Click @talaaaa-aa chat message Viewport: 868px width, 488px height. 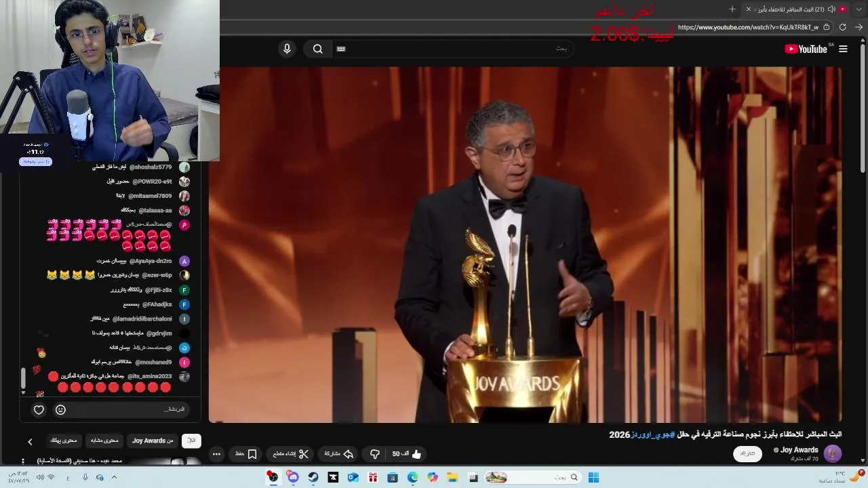tap(146, 211)
